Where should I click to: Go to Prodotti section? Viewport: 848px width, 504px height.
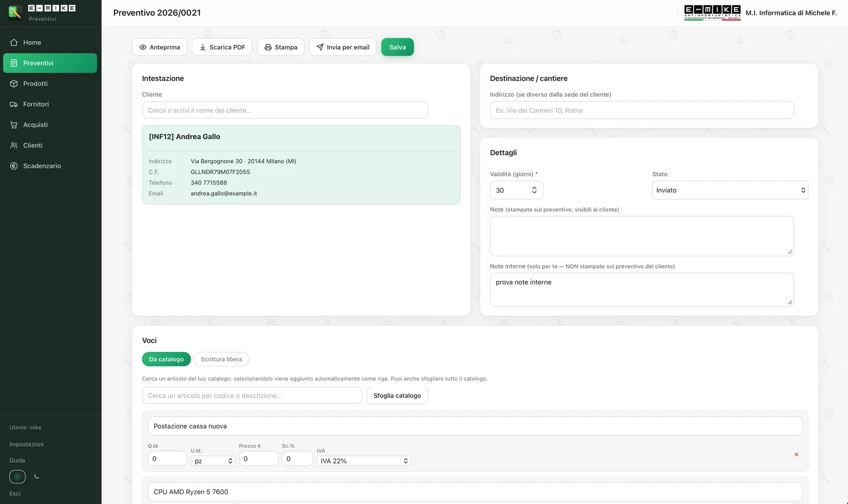pos(50,84)
